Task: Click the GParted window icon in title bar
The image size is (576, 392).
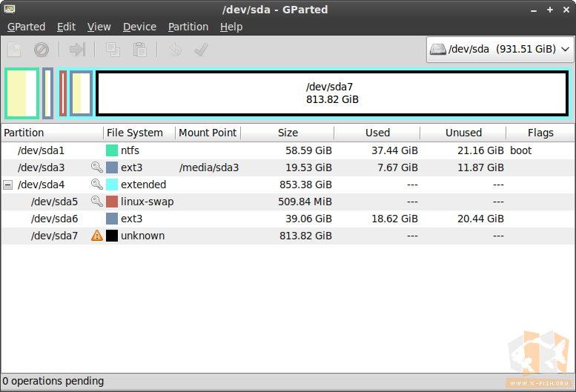Action: (10, 9)
